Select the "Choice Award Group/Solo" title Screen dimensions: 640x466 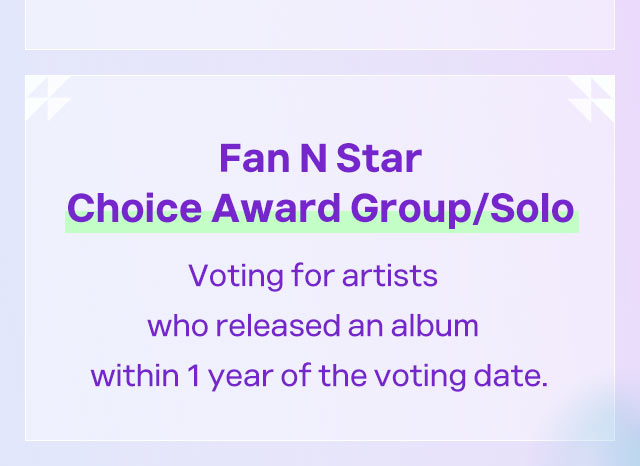pyautogui.click(x=320, y=208)
